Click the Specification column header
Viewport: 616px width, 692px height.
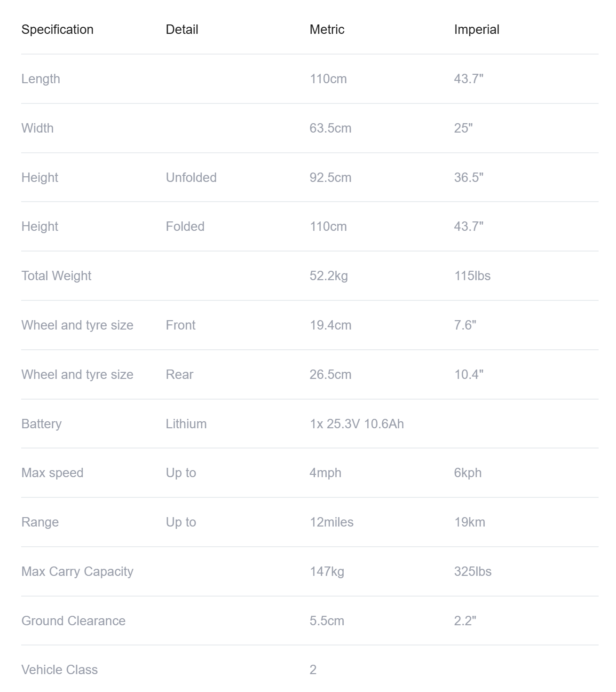57,30
